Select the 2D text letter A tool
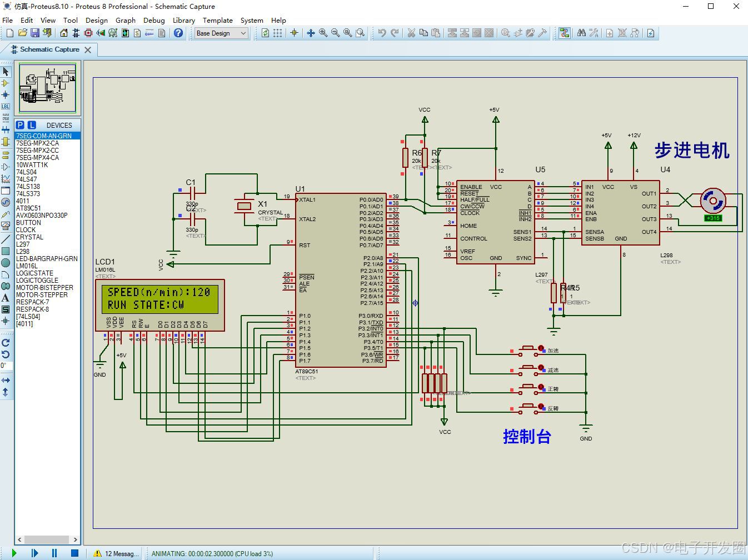The width and height of the screenshot is (748, 560). pyautogui.click(x=6, y=298)
